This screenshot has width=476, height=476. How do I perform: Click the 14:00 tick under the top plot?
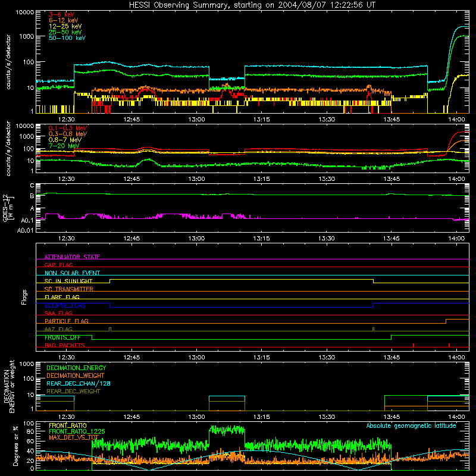coord(456,120)
